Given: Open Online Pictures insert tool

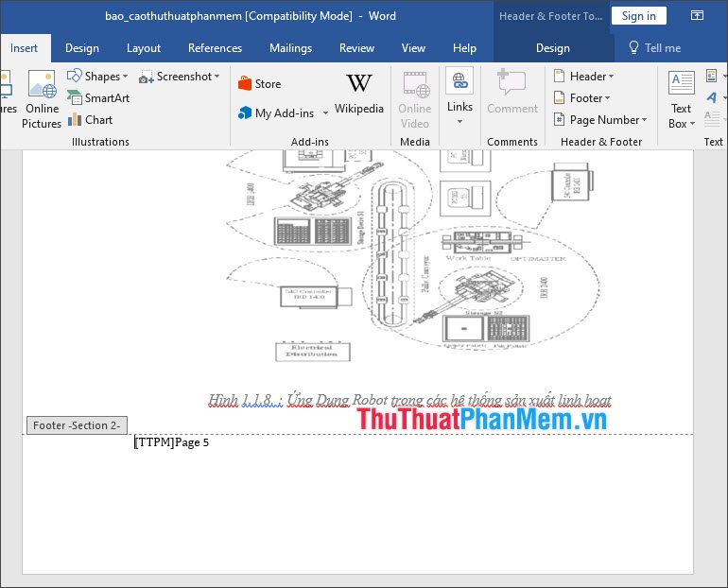Looking at the screenshot, I should click(42, 98).
